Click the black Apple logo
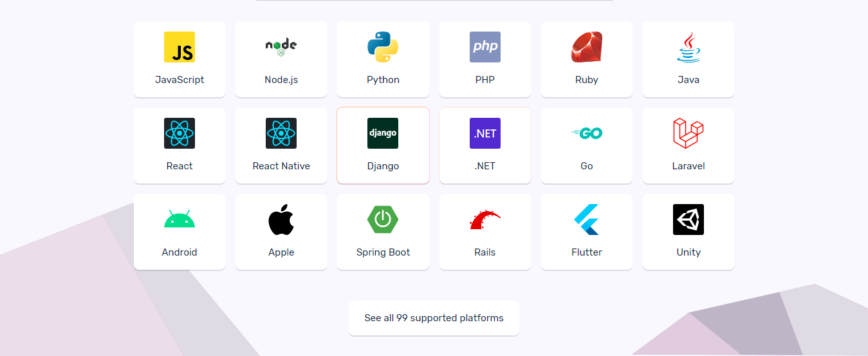 281,220
